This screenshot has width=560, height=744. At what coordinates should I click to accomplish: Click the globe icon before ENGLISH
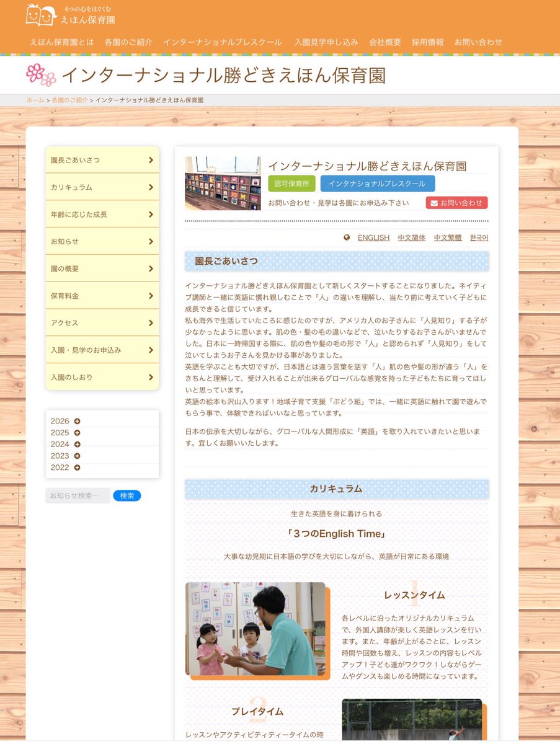coord(347,237)
